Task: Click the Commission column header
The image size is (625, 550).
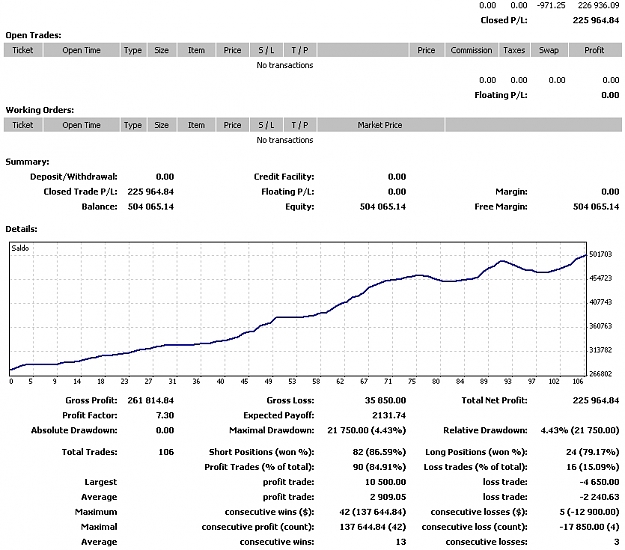Action: 471,50
